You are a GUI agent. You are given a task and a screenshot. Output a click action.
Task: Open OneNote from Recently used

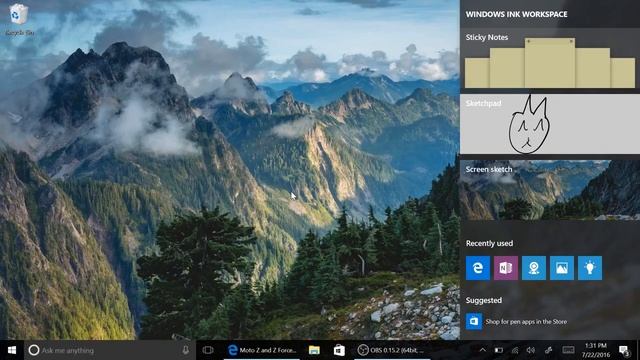click(506, 268)
